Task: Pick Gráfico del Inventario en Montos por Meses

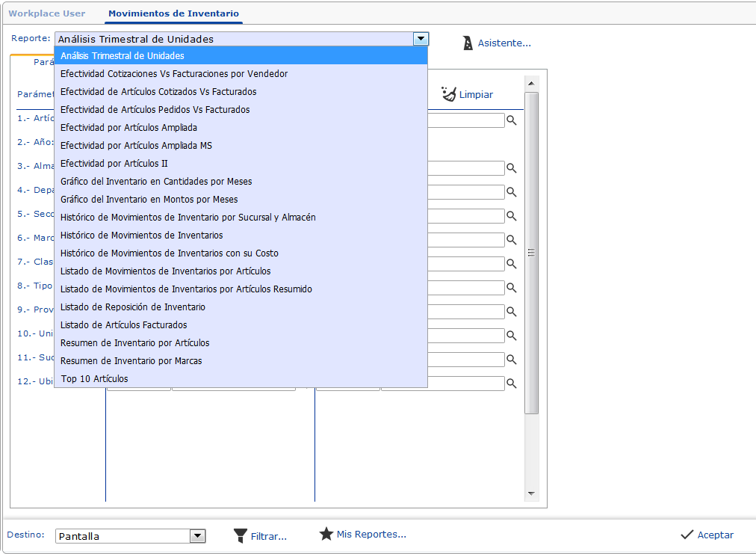Action: click(x=241, y=200)
